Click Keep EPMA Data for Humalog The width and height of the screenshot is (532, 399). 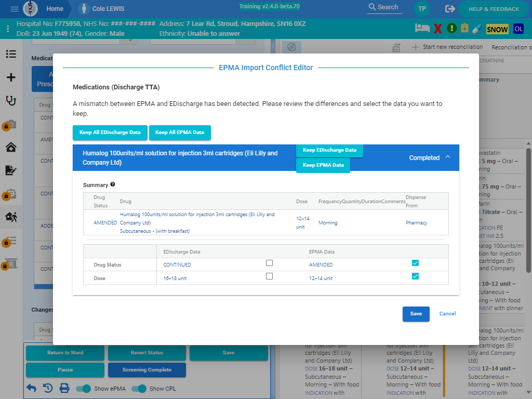323,165
